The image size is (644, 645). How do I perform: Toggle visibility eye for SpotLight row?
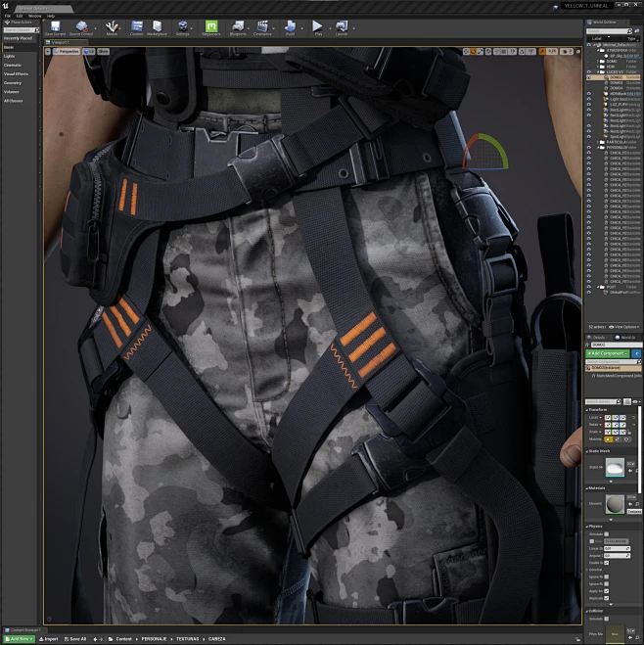click(x=589, y=137)
